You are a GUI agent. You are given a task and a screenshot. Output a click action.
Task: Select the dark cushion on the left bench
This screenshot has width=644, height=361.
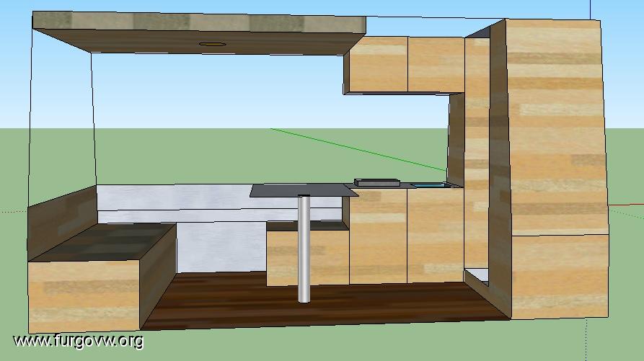(104, 242)
